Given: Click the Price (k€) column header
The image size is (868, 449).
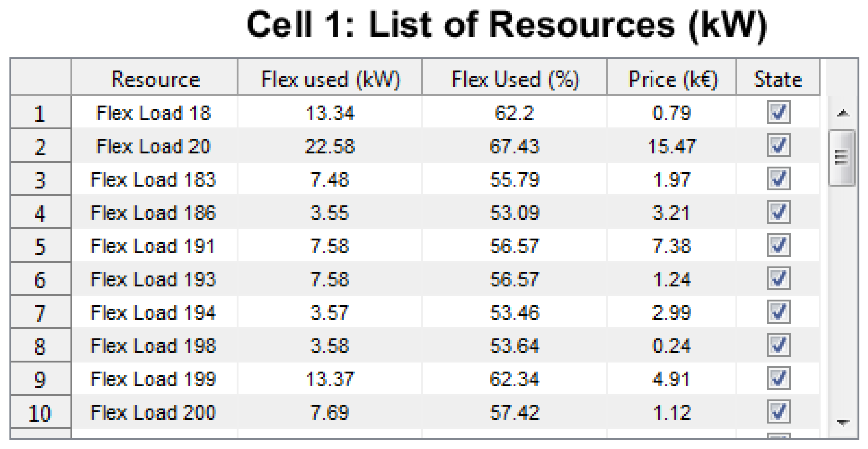Looking at the screenshot, I should click(x=672, y=78).
